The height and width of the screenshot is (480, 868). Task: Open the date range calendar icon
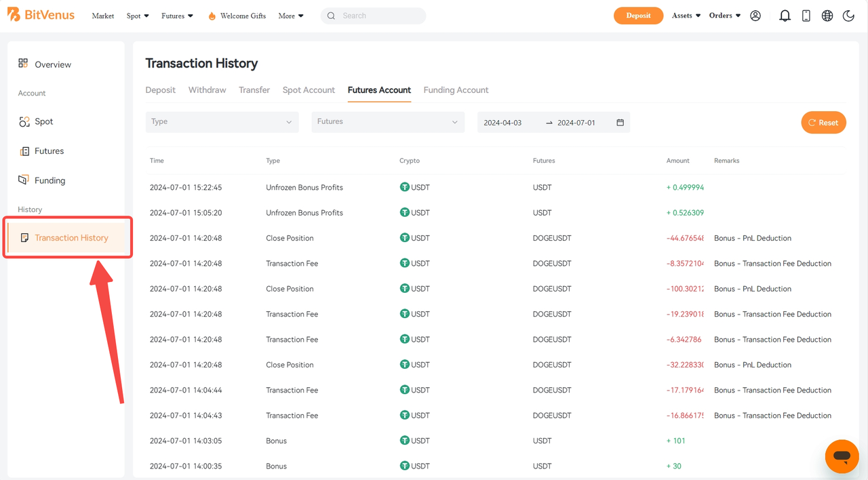coord(620,123)
